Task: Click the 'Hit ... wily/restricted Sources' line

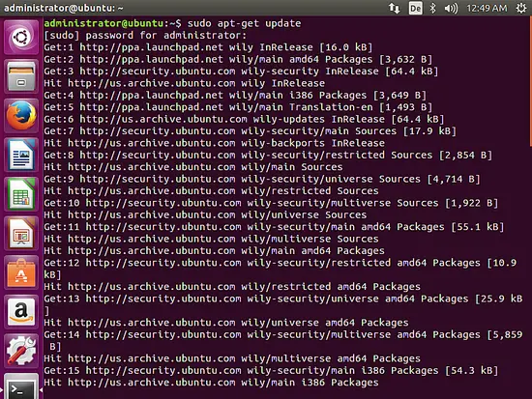Action: (211, 191)
